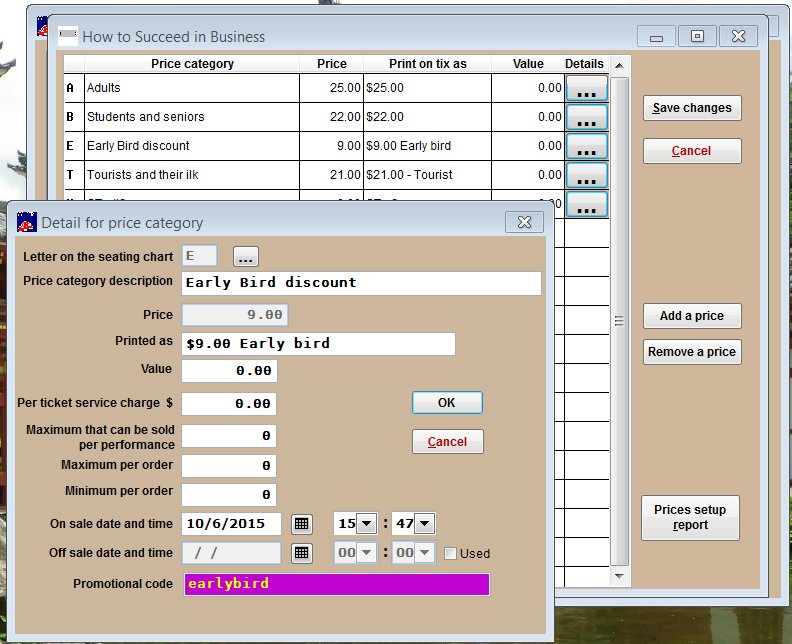Screen dimensions: 792x644
Task: Click the Value field in the dialog
Action: 229,371
